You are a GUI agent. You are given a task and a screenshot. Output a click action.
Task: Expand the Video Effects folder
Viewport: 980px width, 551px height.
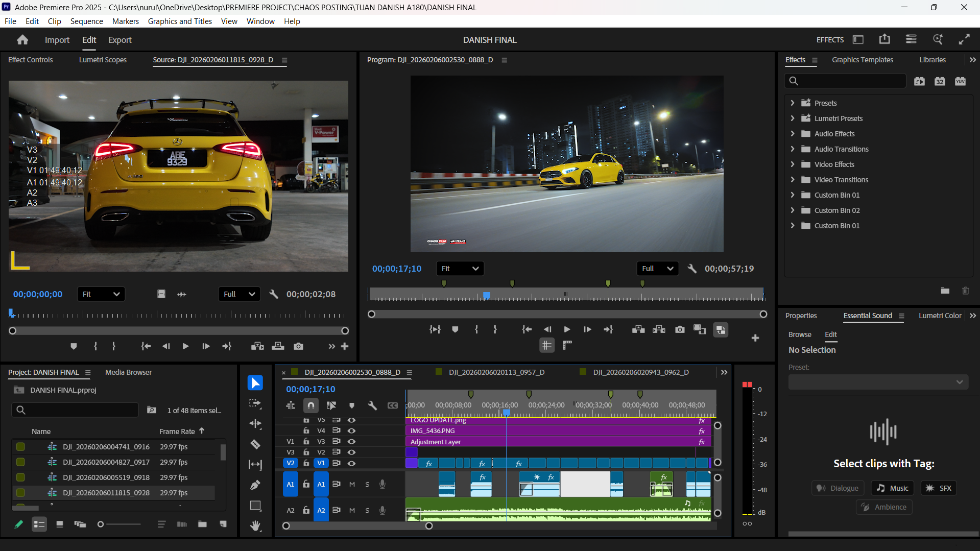[793, 164]
